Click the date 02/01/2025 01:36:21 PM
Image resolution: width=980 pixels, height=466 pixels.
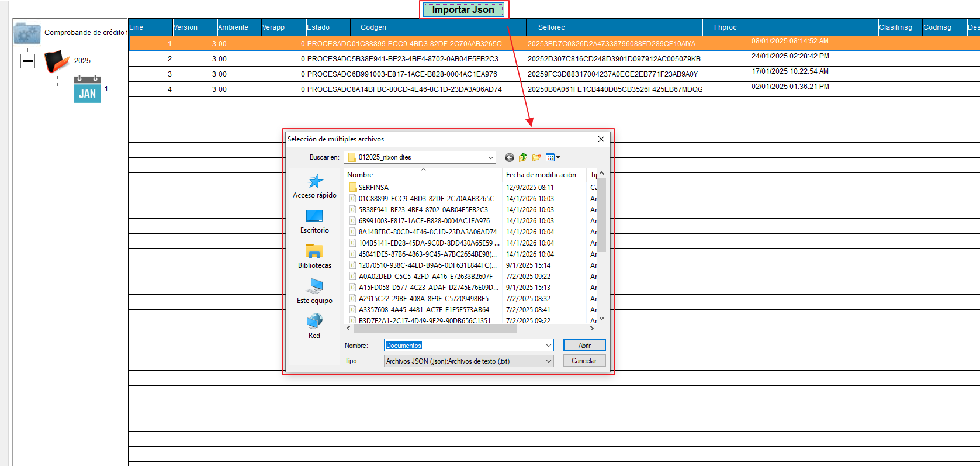(x=790, y=87)
